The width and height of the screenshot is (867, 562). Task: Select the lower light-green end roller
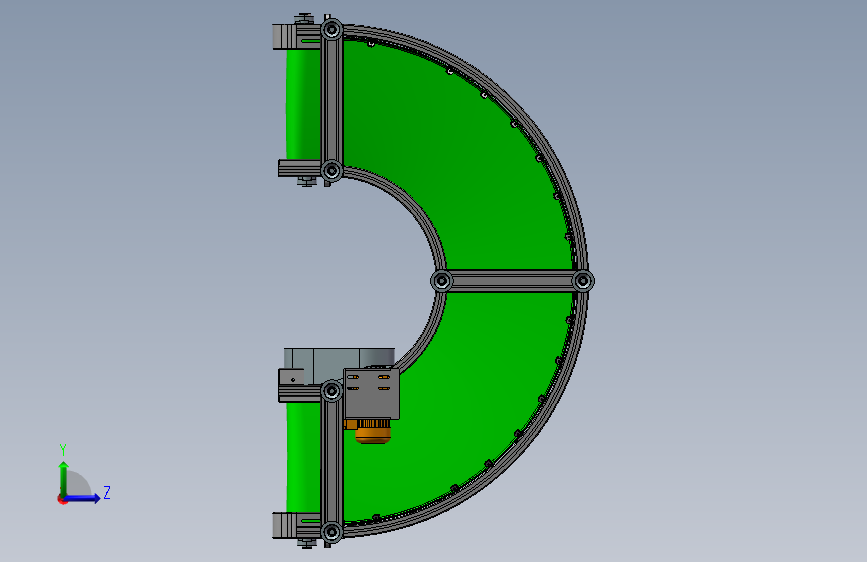303,457
